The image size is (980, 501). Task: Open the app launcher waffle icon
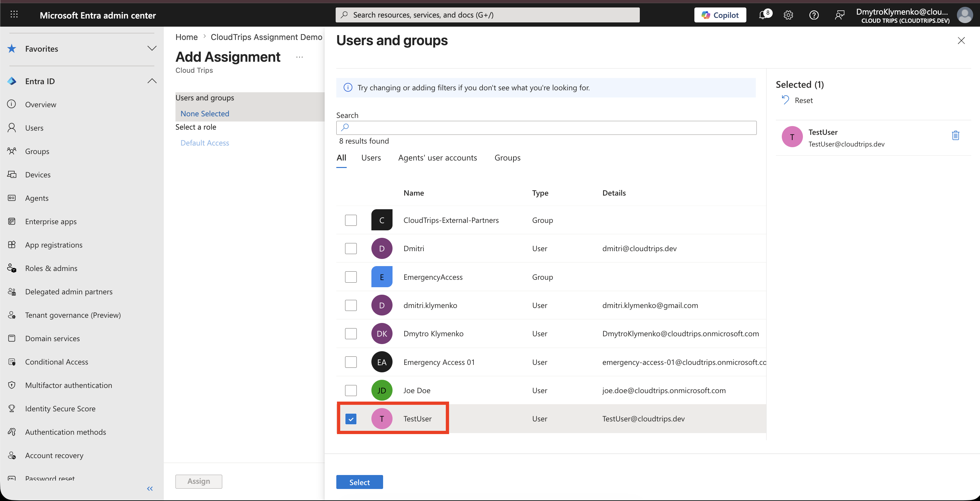point(14,14)
